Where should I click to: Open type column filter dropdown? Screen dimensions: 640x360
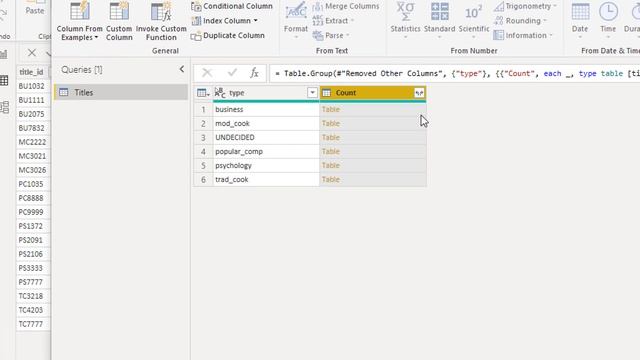[312, 93]
